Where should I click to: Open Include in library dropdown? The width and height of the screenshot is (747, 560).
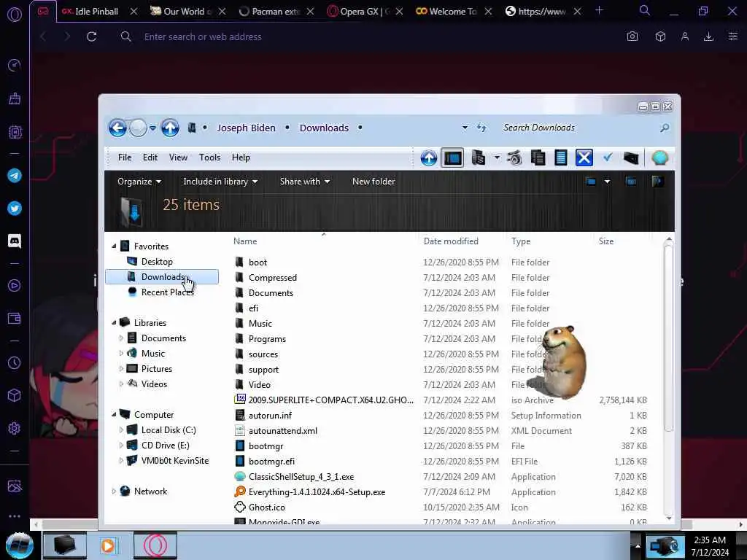point(220,182)
